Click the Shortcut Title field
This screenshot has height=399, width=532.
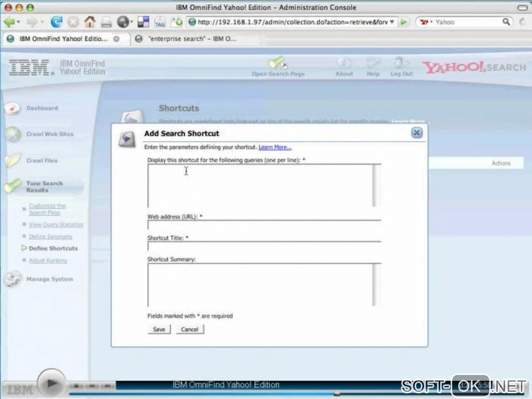pyautogui.click(x=264, y=246)
